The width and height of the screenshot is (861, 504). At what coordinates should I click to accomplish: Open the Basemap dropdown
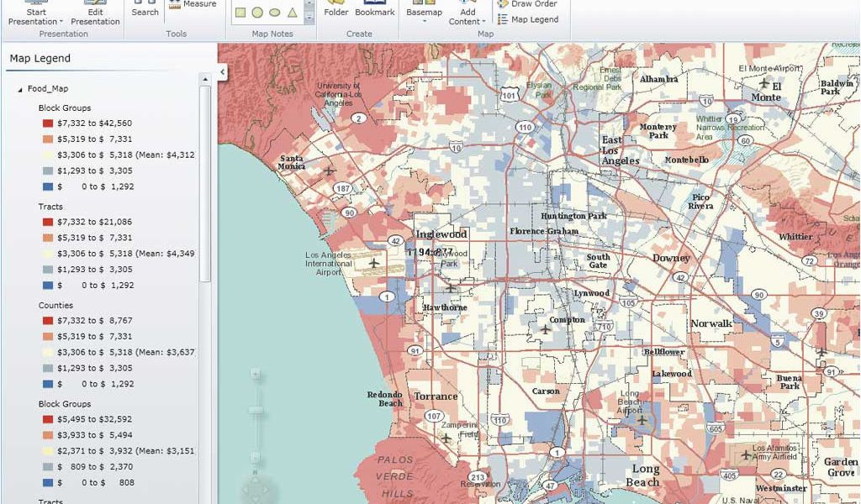click(424, 13)
